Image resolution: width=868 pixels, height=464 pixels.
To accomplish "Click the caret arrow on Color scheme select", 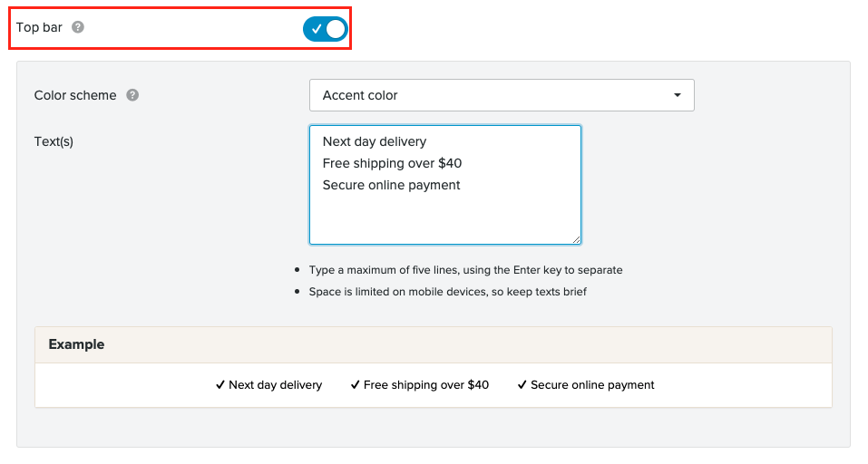I will click(x=677, y=95).
